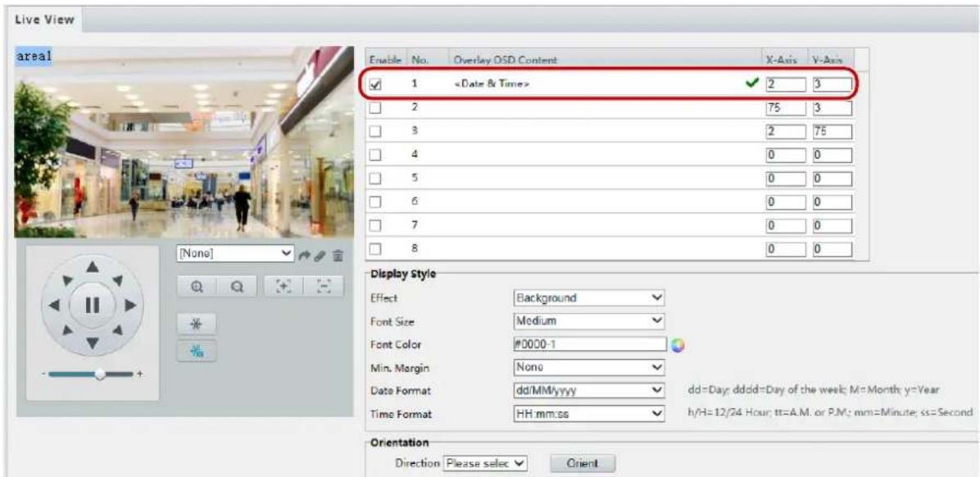Open the Effect dropdown showing Background
980x477 pixels.
(x=588, y=298)
